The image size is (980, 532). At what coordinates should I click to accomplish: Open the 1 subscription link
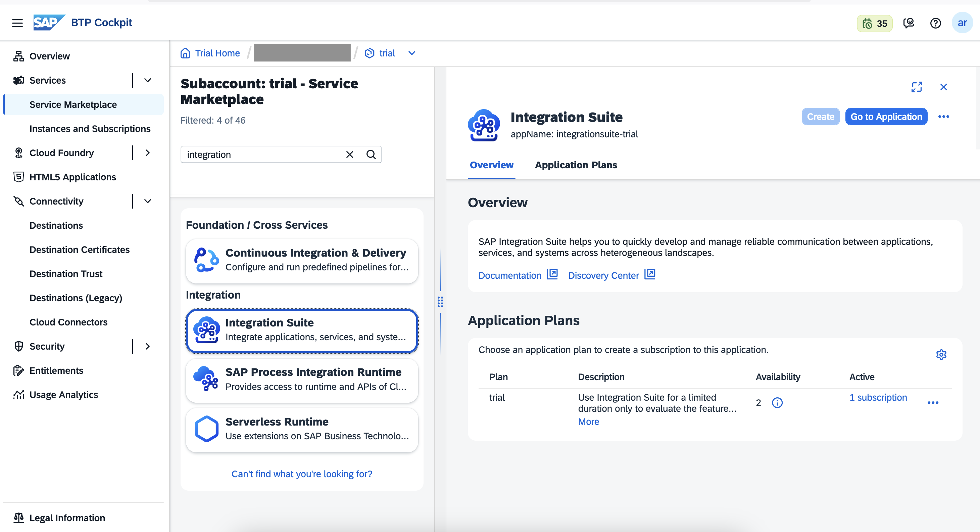click(x=878, y=397)
